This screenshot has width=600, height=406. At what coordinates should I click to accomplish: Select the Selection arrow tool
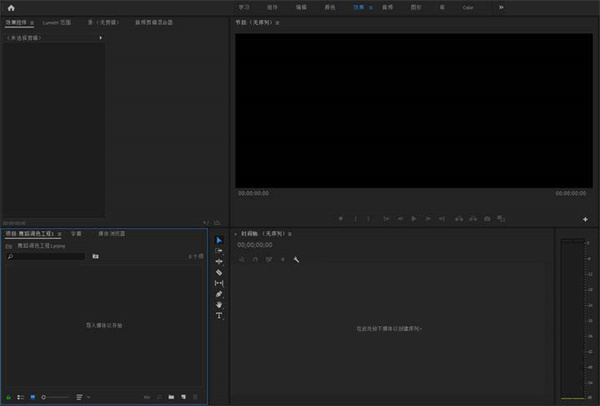point(219,240)
